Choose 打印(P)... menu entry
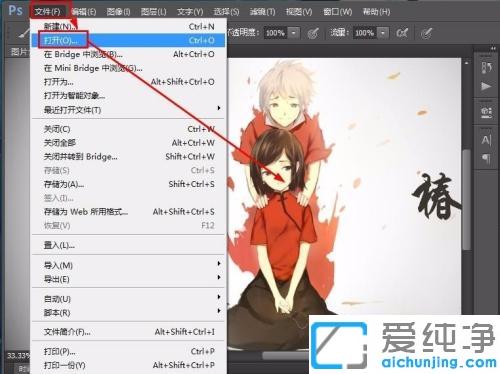The height and width of the screenshot is (374, 500). point(129,351)
